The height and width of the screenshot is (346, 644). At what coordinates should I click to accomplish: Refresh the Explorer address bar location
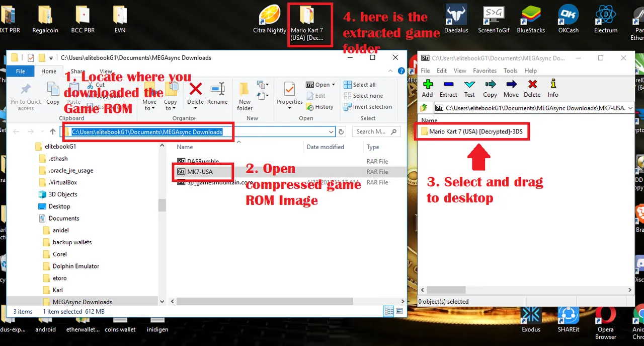[341, 132]
